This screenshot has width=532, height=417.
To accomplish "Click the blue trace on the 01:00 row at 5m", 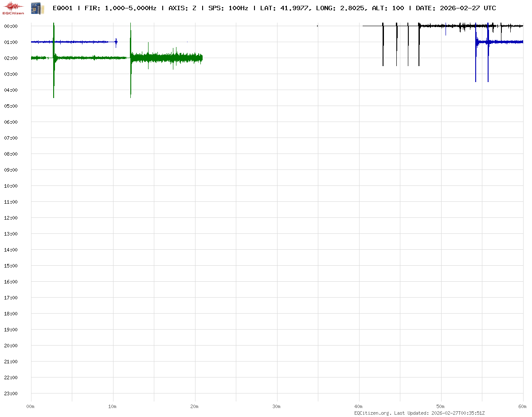I will [72, 42].
